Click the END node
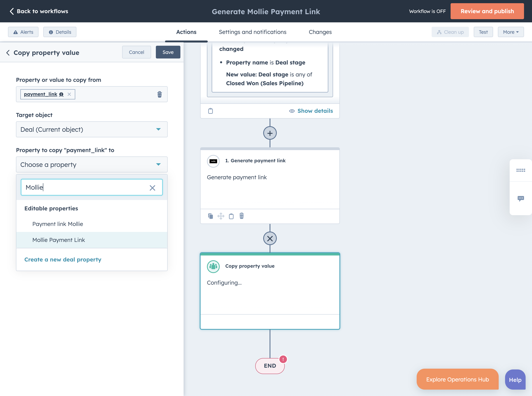Viewport: 532px width, 396px height. pyautogui.click(x=270, y=366)
